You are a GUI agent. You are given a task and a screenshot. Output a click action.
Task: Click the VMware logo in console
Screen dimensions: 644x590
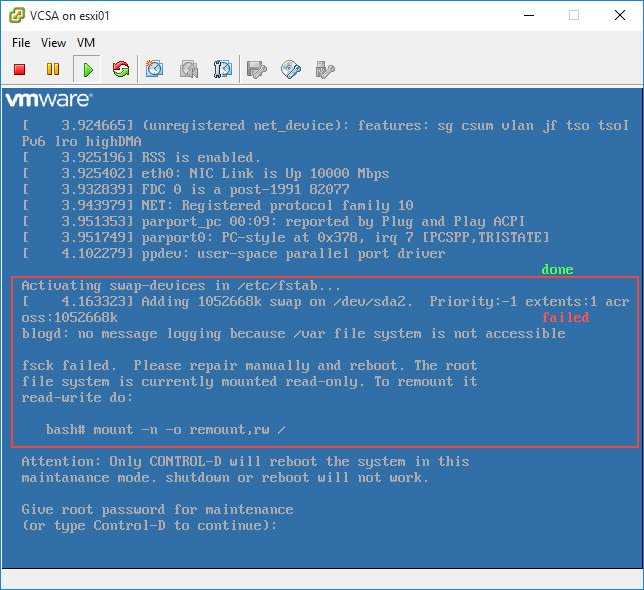[49, 100]
